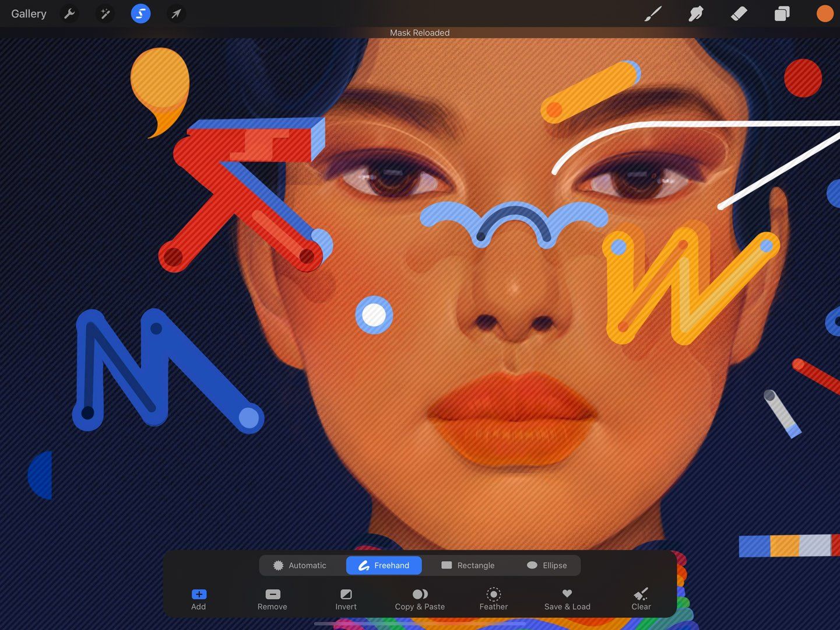Tap the Mask Reloaded notification banner

click(419, 33)
